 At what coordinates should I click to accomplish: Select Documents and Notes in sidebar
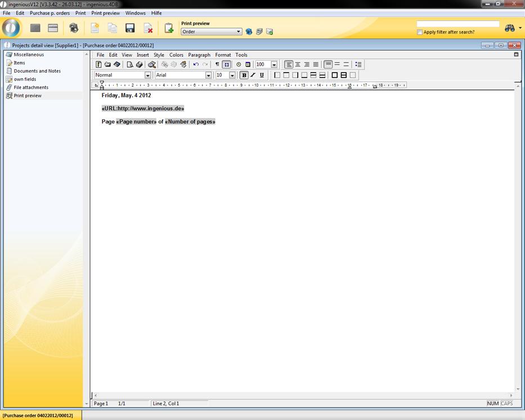(37, 71)
